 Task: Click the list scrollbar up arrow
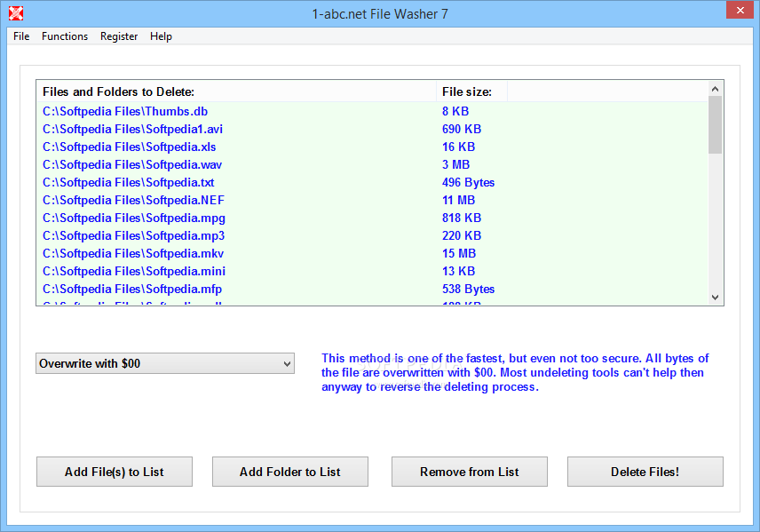coord(715,89)
